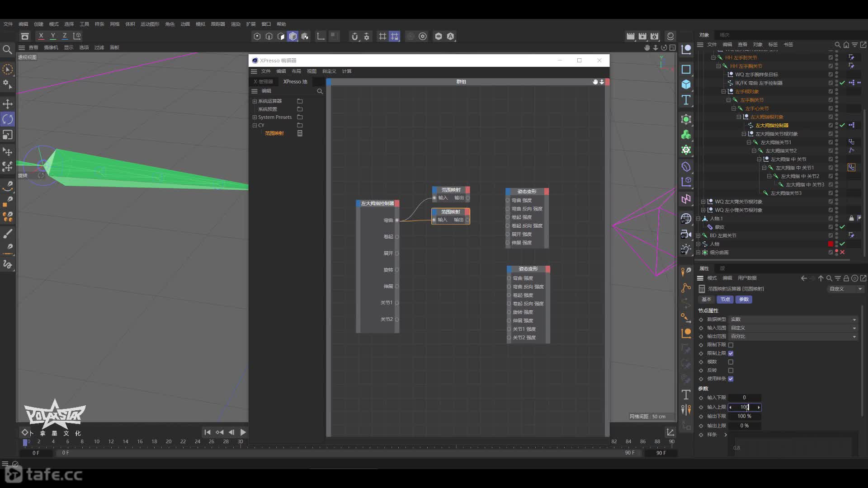Expand System Presets folder
This screenshot has height=488, width=868.
tap(255, 117)
